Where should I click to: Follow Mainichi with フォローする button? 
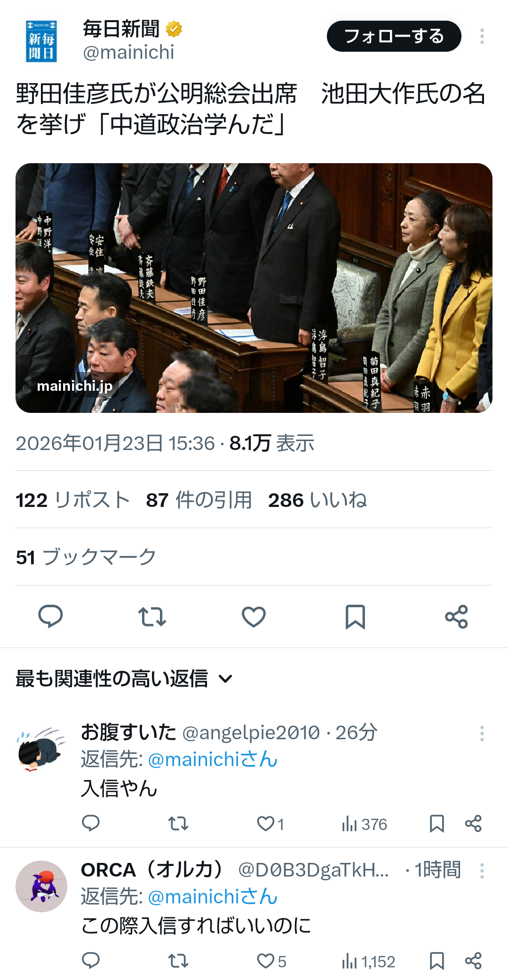point(394,36)
